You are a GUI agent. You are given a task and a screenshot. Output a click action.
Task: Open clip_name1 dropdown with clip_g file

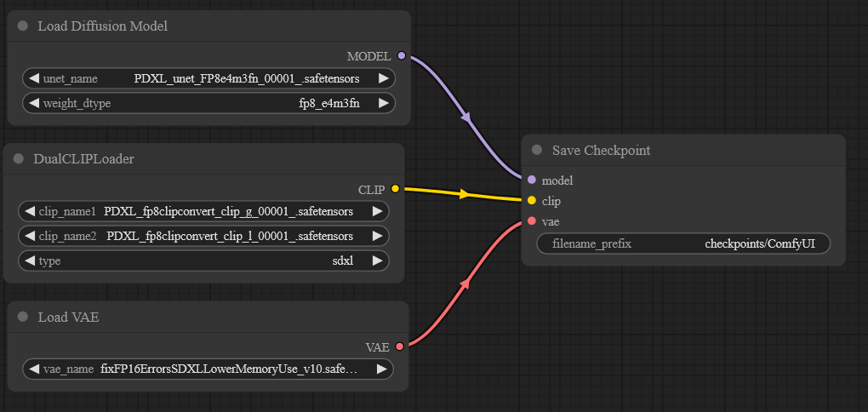[x=203, y=211]
